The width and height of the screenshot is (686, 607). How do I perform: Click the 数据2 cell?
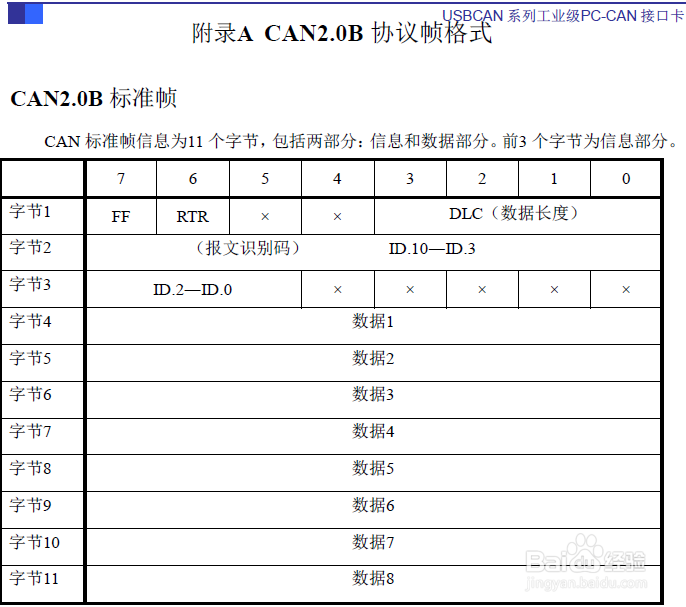tap(373, 363)
